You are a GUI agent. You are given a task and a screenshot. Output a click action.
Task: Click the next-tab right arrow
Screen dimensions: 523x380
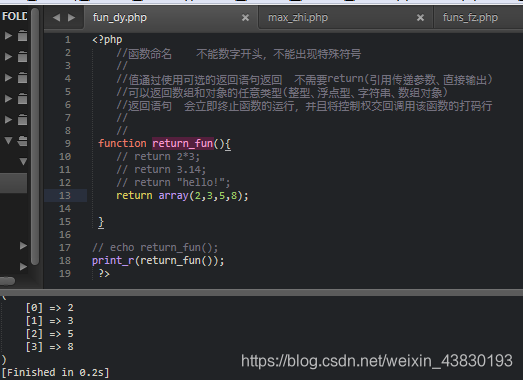pyautogui.click(x=72, y=17)
